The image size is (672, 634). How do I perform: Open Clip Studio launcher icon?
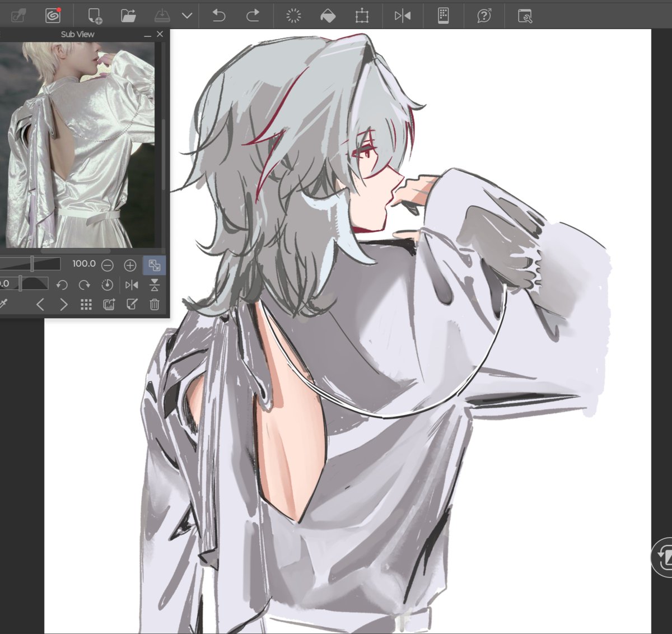[x=53, y=15]
